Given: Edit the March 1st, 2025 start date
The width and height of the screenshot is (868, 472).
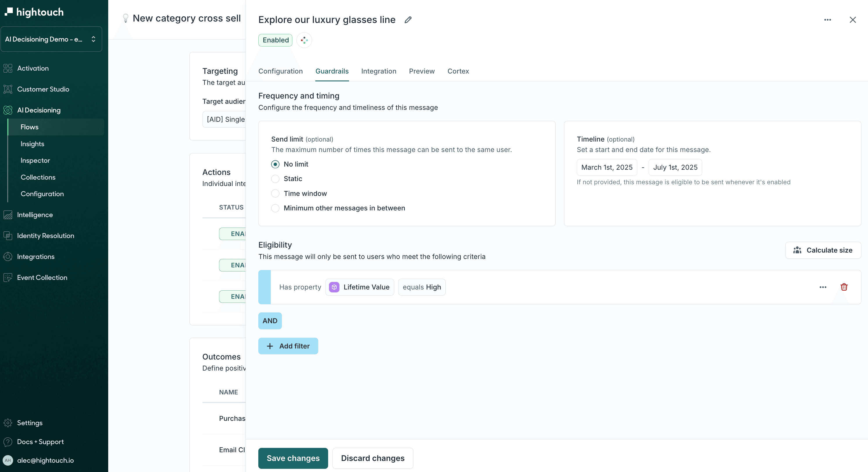Looking at the screenshot, I should click(x=606, y=167).
